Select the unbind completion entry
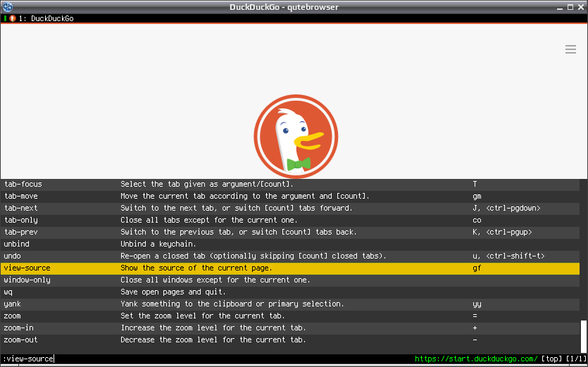 (x=290, y=244)
